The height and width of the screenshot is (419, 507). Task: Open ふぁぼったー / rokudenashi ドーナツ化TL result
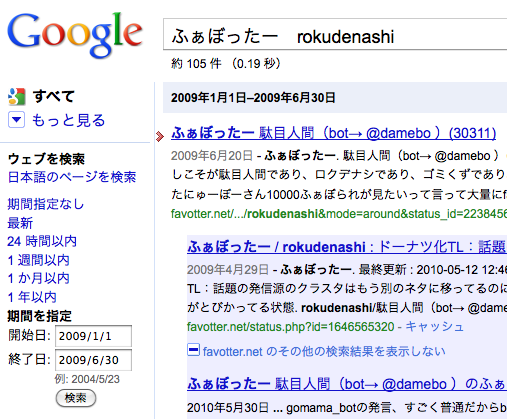tap(347, 247)
